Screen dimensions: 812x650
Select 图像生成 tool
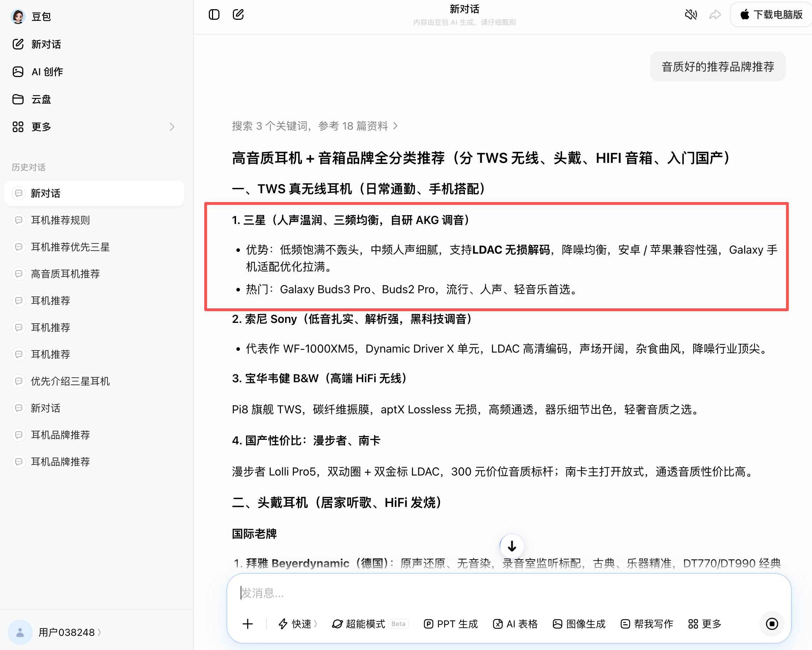(578, 624)
